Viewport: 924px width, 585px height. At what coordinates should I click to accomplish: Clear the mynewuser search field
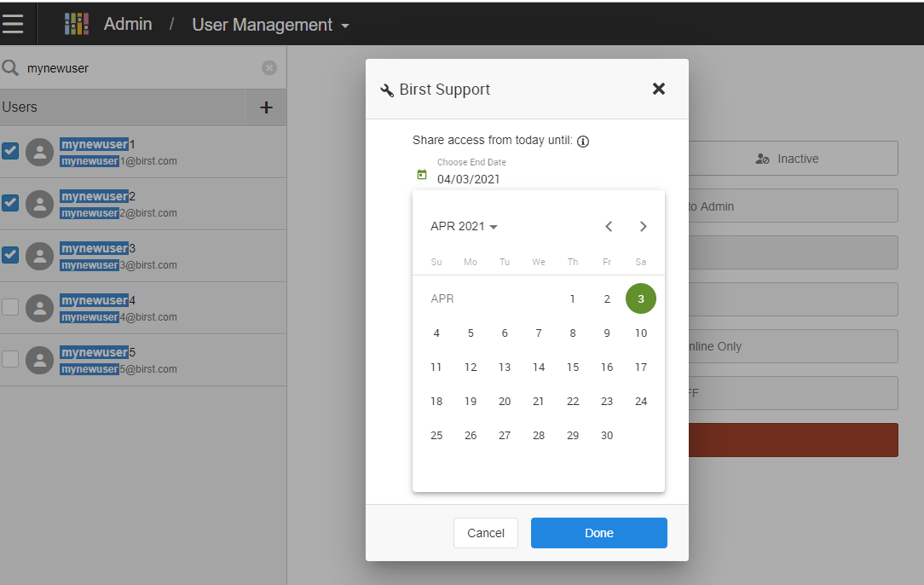click(x=269, y=68)
